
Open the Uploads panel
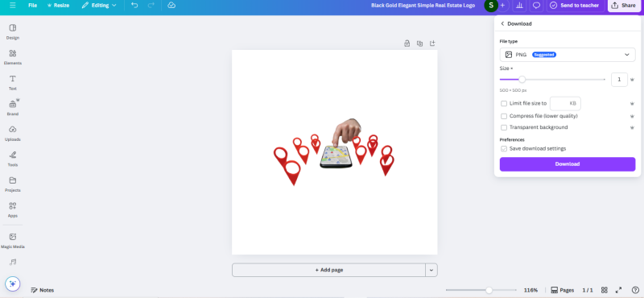tap(13, 134)
